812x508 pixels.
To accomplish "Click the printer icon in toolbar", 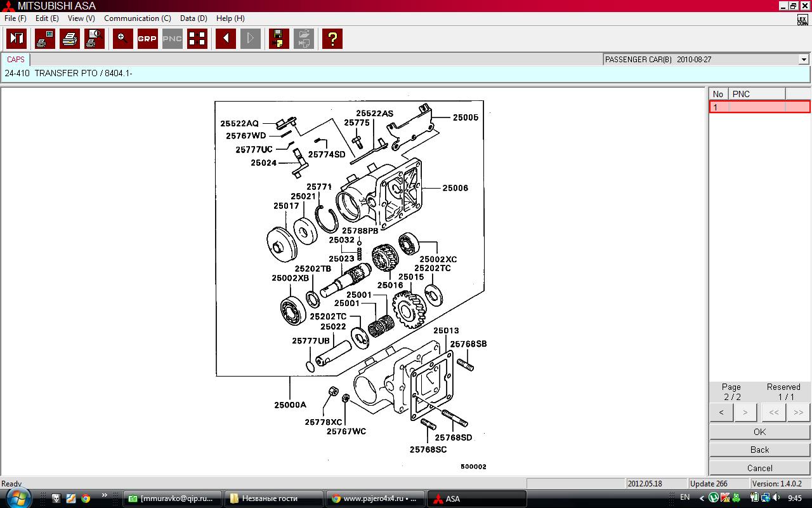I will [x=70, y=39].
